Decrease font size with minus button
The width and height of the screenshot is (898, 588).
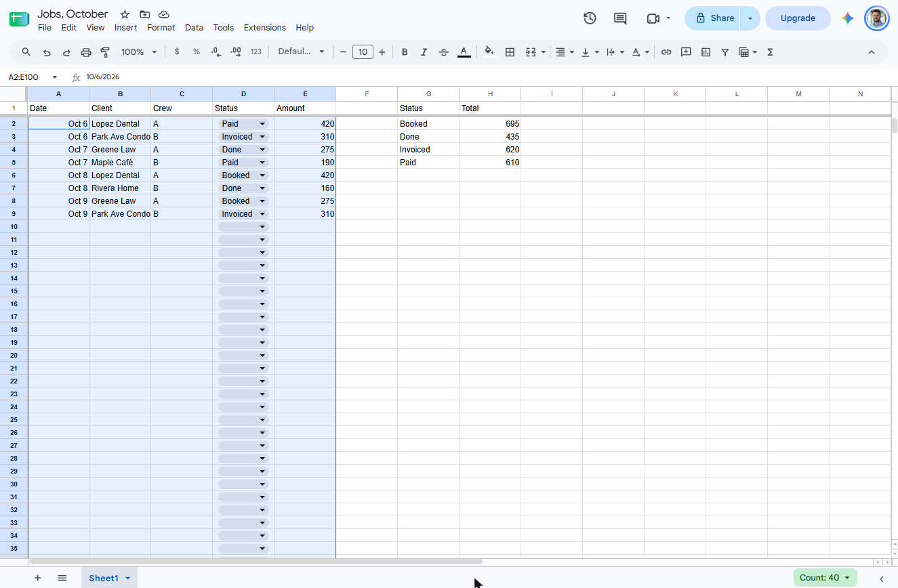point(344,52)
